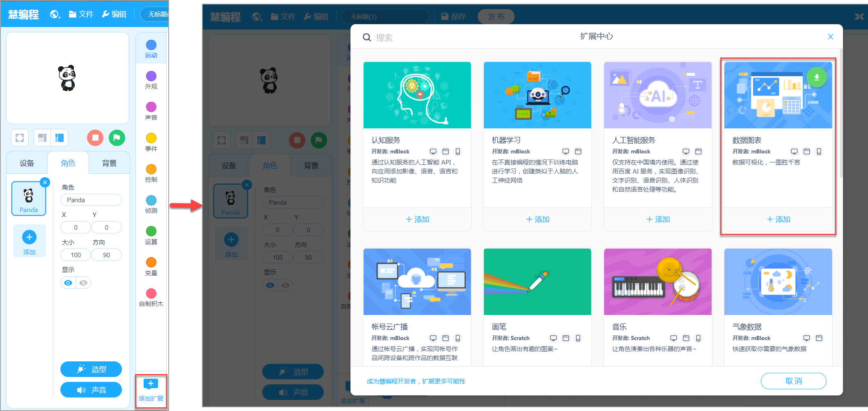The image size is (868, 411).
Task: Add the 认知服务 extension
Action: 417,219
